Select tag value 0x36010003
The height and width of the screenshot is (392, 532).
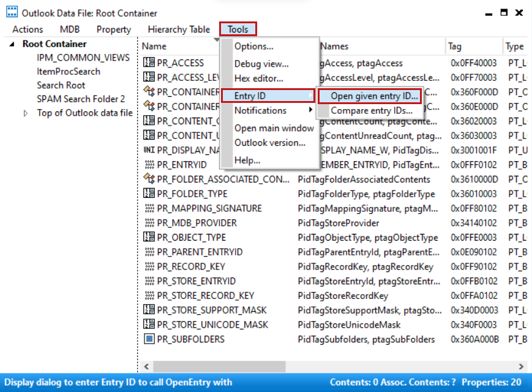tap(473, 194)
